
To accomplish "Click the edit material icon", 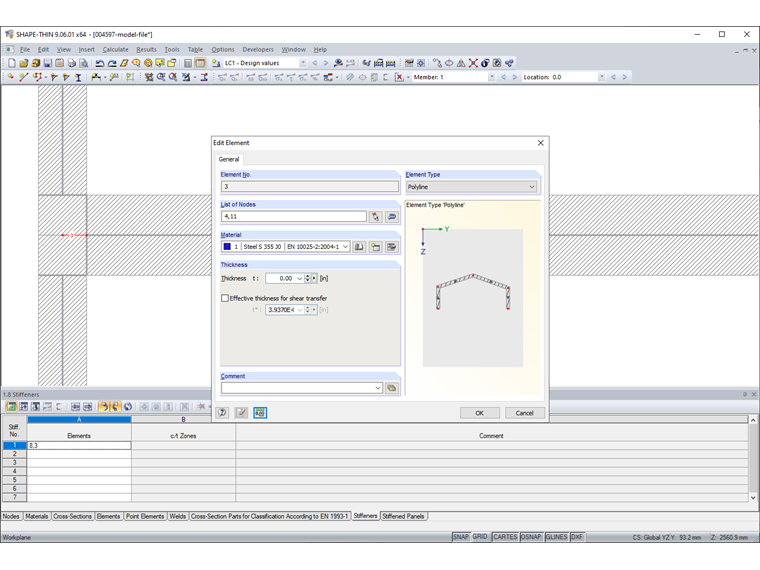I will point(392,247).
